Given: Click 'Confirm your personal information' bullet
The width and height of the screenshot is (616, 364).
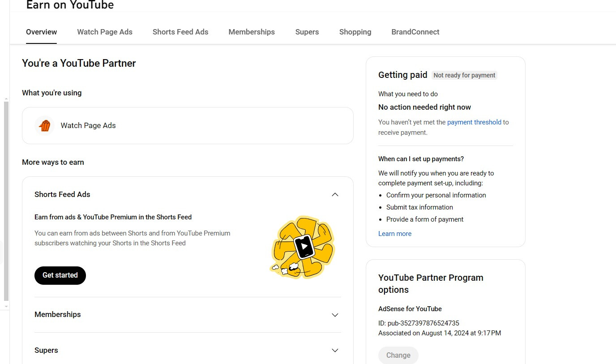Looking at the screenshot, I should 436,195.
